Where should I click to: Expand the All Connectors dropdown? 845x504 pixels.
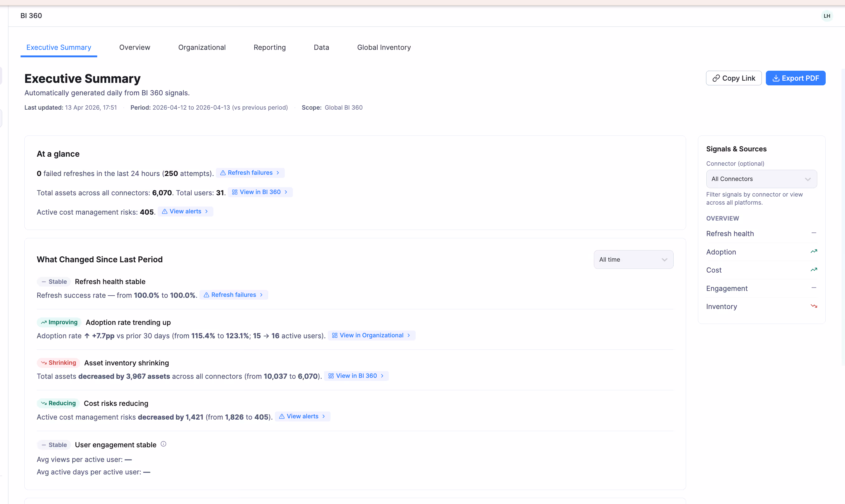[x=761, y=179]
